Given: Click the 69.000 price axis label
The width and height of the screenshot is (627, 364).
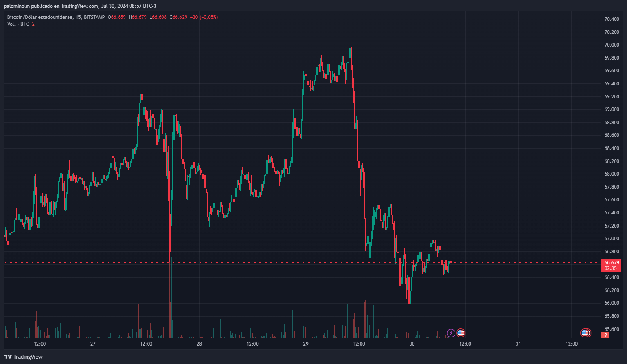Looking at the screenshot, I should (611, 109).
